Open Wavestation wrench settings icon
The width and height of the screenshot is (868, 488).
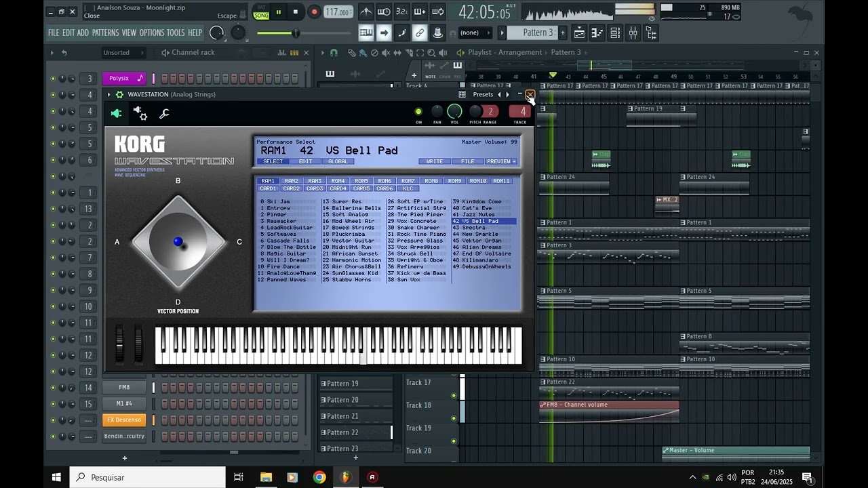(164, 114)
